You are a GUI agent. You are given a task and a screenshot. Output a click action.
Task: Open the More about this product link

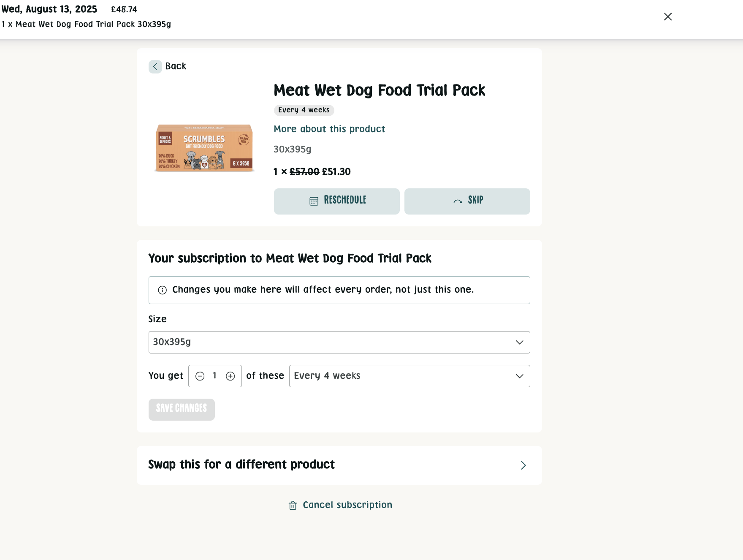[329, 129]
